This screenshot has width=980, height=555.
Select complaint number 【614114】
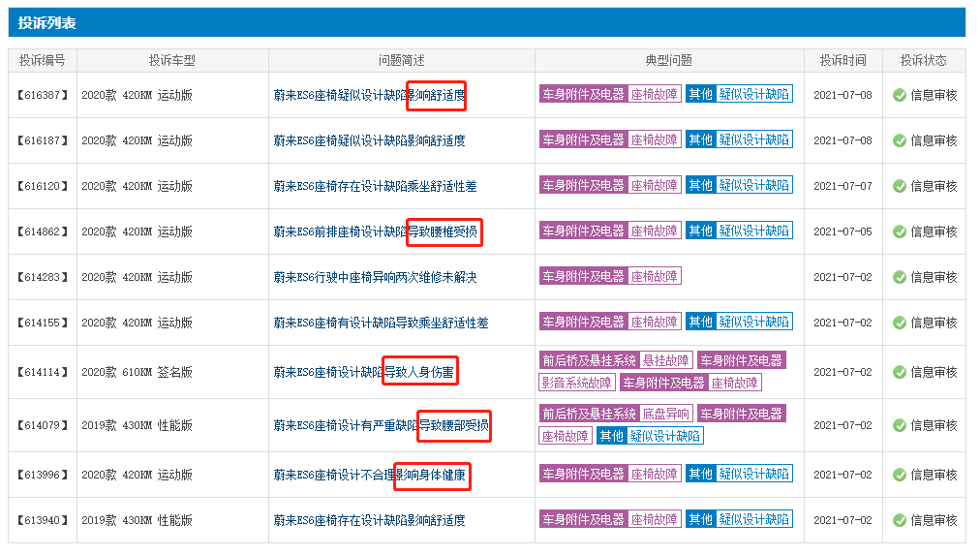pyautogui.click(x=43, y=373)
